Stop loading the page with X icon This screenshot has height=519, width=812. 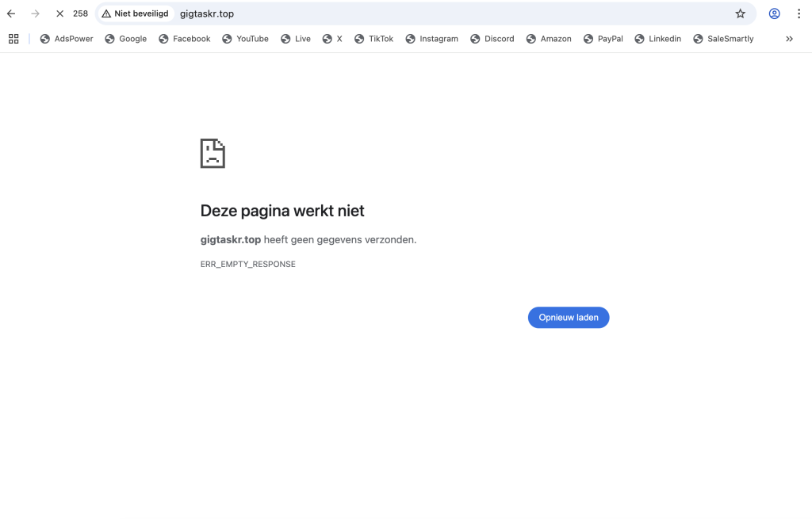coord(59,13)
